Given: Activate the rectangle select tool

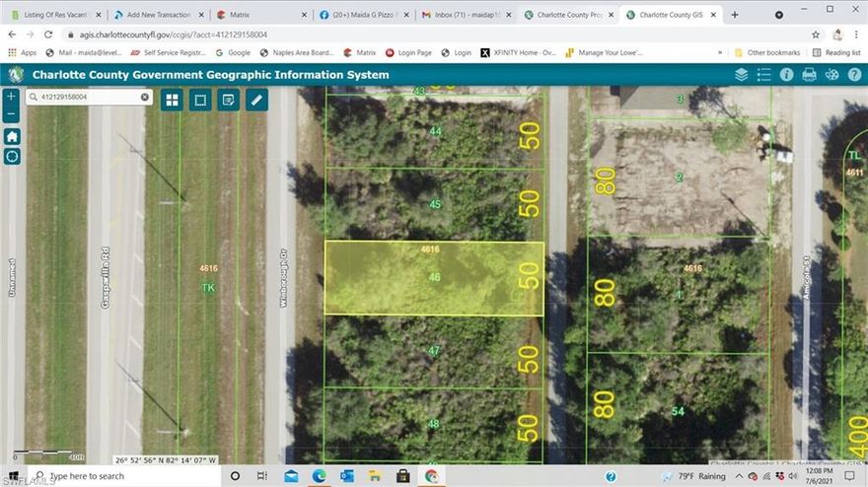Looking at the screenshot, I should tap(200, 100).
